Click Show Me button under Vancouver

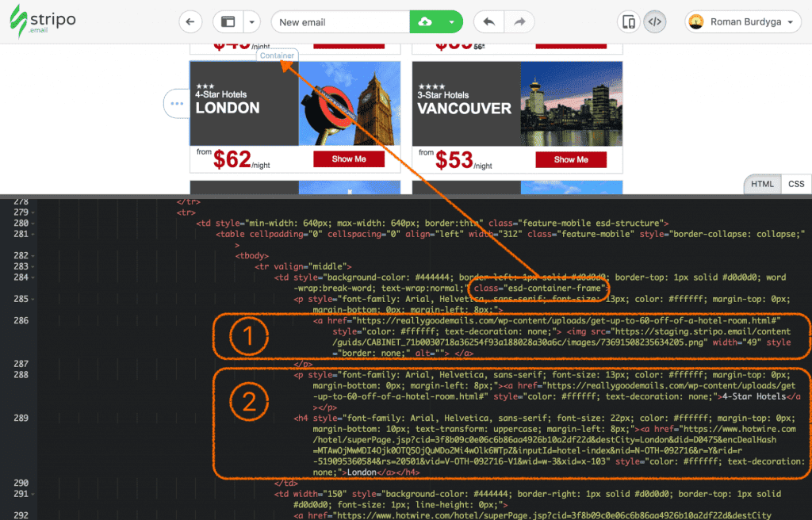[x=571, y=159]
